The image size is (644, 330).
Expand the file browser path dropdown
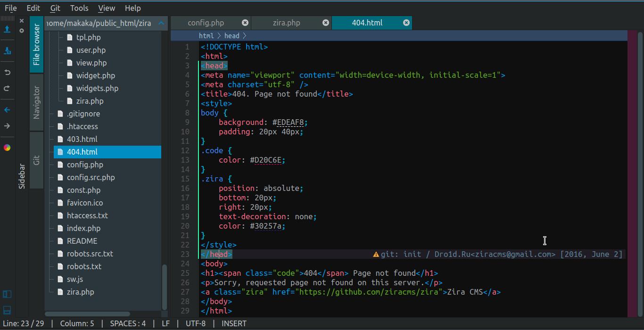[x=161, y=23]
